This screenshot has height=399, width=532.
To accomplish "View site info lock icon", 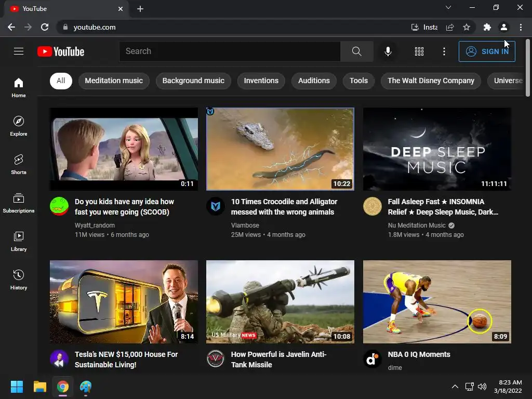I will pyautogui.click(x=65, y=27).
